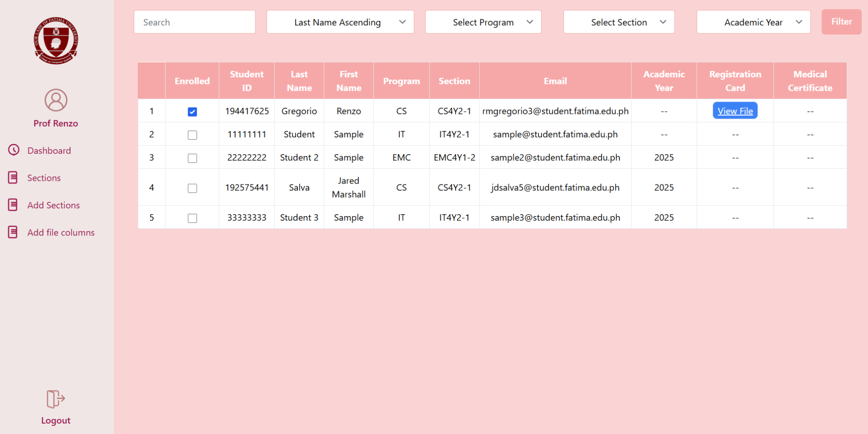Click the Prof Renzo profile avatar icon
The image size is (868, 434).
tap(56, 100)
